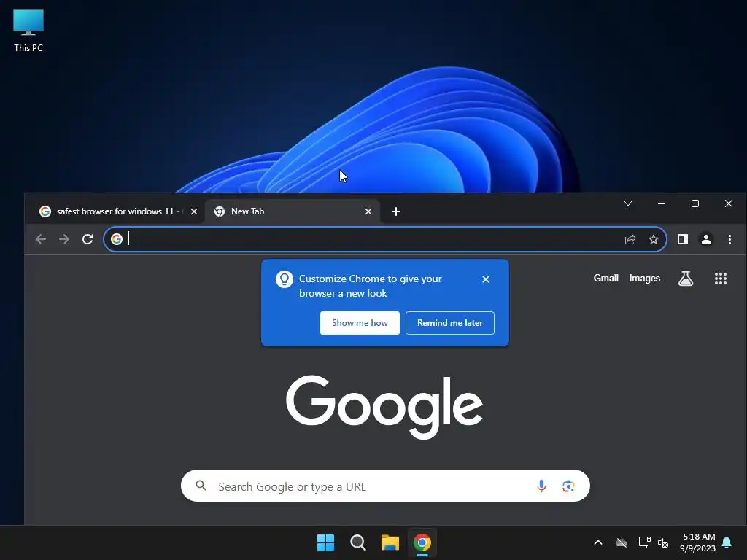Image resolution: width=747 pixels, height=560 pixels.
Task: Open clock showing 5:18 AM 9/9/2023
Action: (x=697, y=542)
